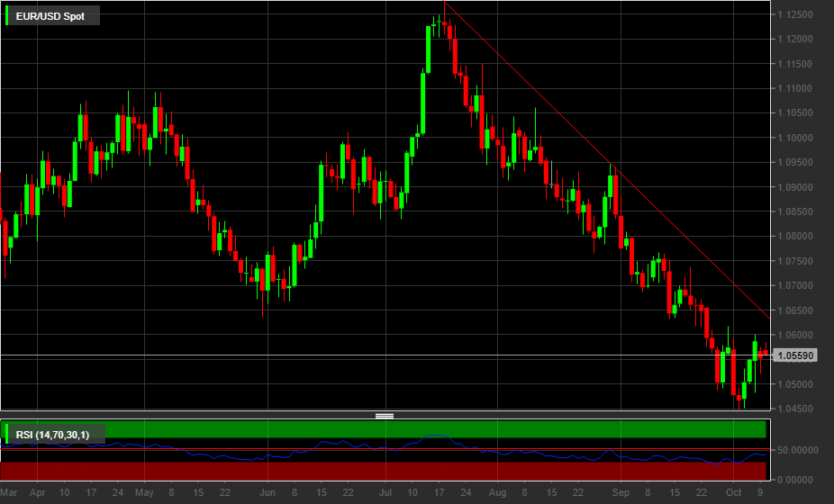Click the 0.00000 RSI axis label

coord(795,480)
